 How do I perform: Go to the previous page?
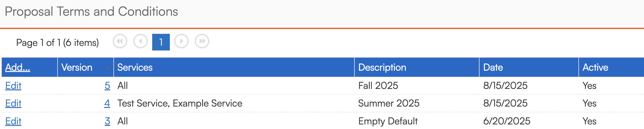[x=141, y=41]
